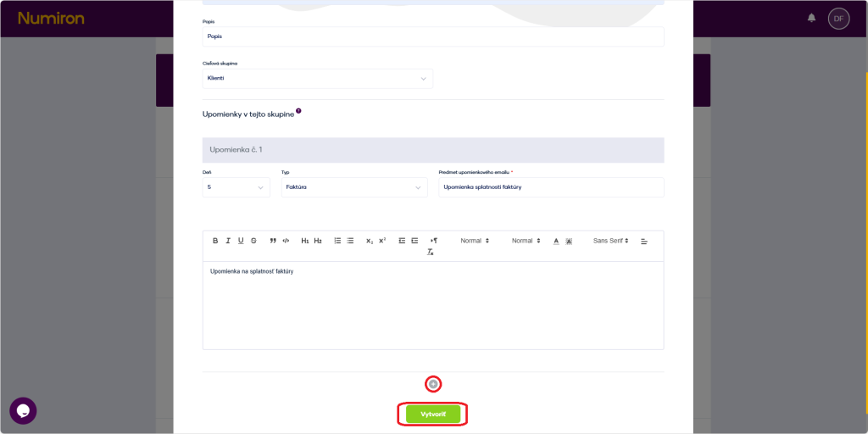Insert a code block in editor
868x434 pixels.
click(x=286, y=241)
